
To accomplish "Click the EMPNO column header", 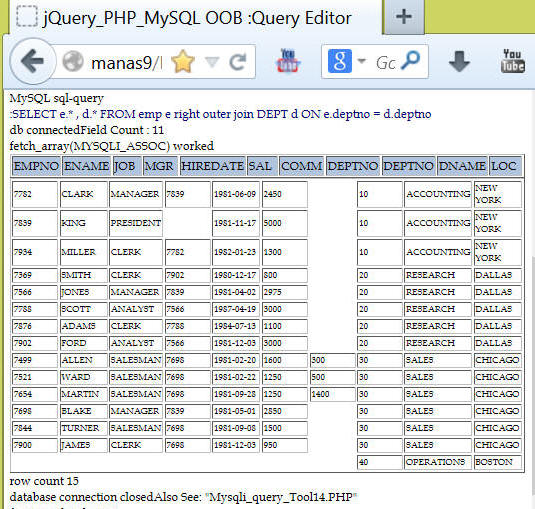I will 36,166.
